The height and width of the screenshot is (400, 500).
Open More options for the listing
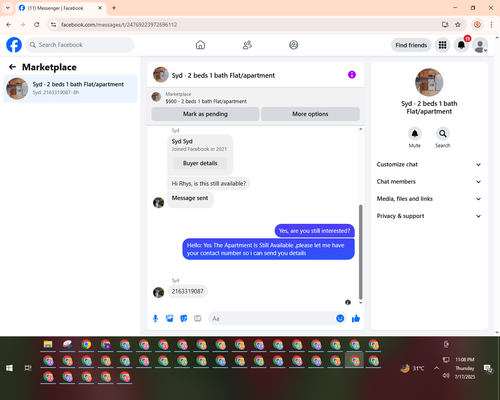310,114
